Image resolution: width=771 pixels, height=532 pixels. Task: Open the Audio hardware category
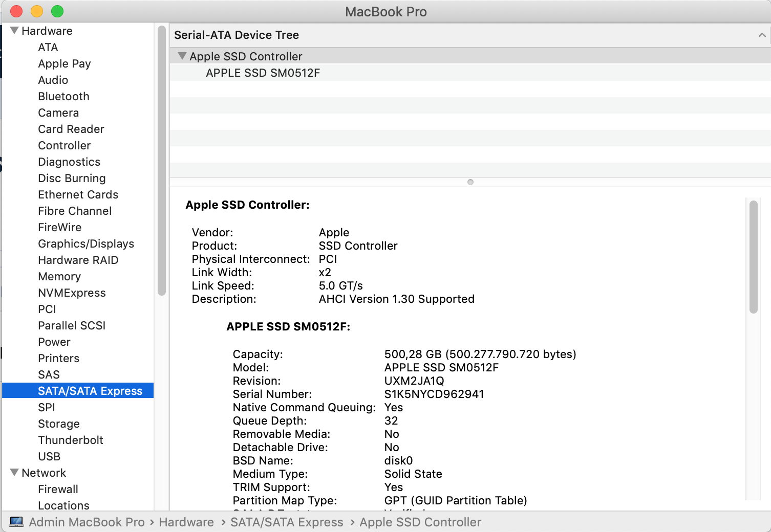[53, 80]
